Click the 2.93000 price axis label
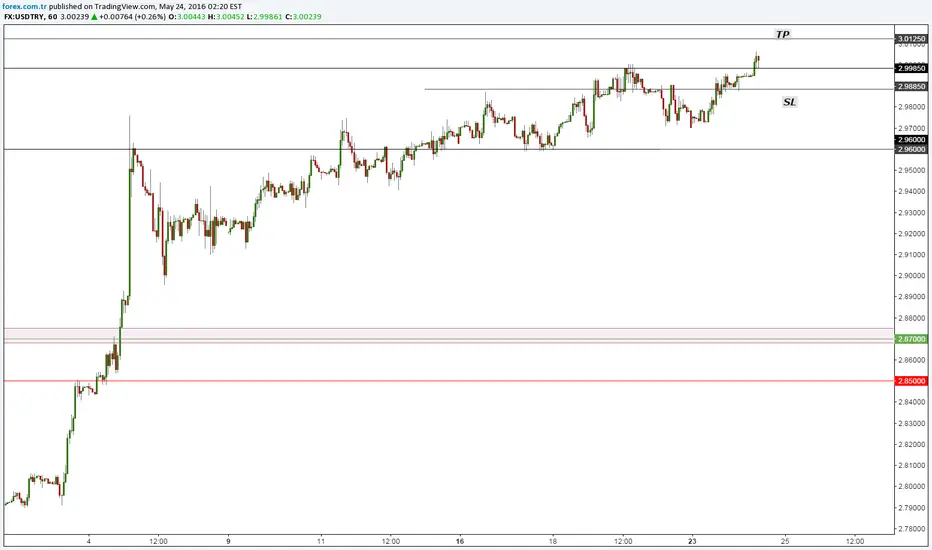Screen dimensions: 932x550 click(x=911, y=213)
